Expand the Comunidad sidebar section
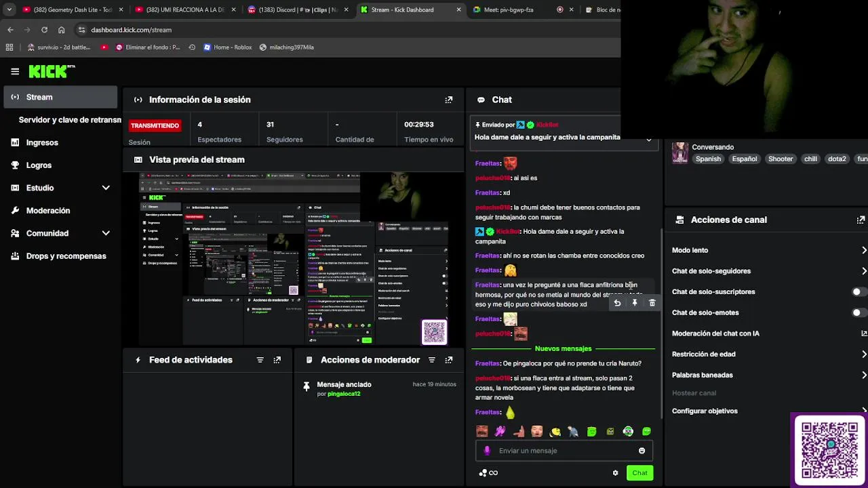Screen dimensions: 868x488 pyautogui.click(x=106, y=233)
